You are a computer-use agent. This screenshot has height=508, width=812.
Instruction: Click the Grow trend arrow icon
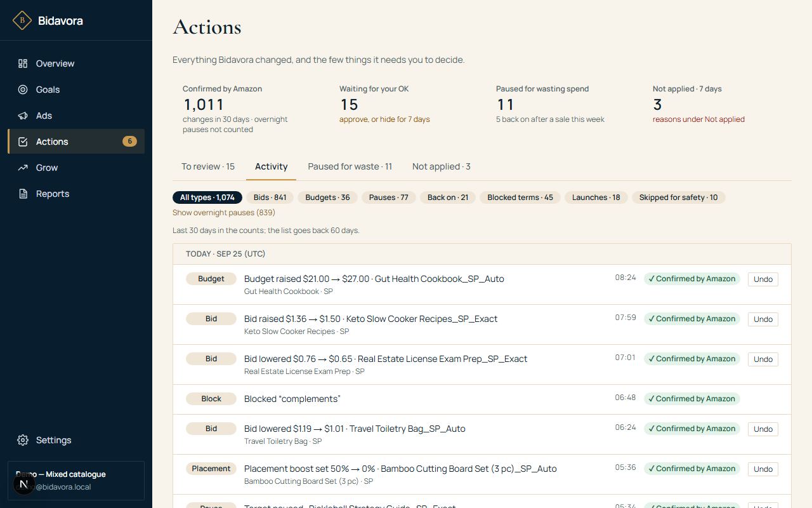tap(23, 168)
